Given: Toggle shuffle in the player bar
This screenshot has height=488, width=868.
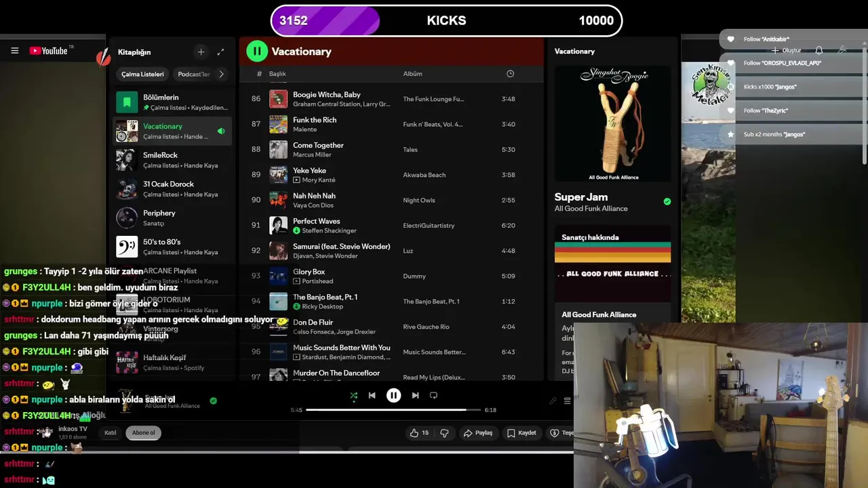Looking at the screenshot, I should click(x=353, y=395).
